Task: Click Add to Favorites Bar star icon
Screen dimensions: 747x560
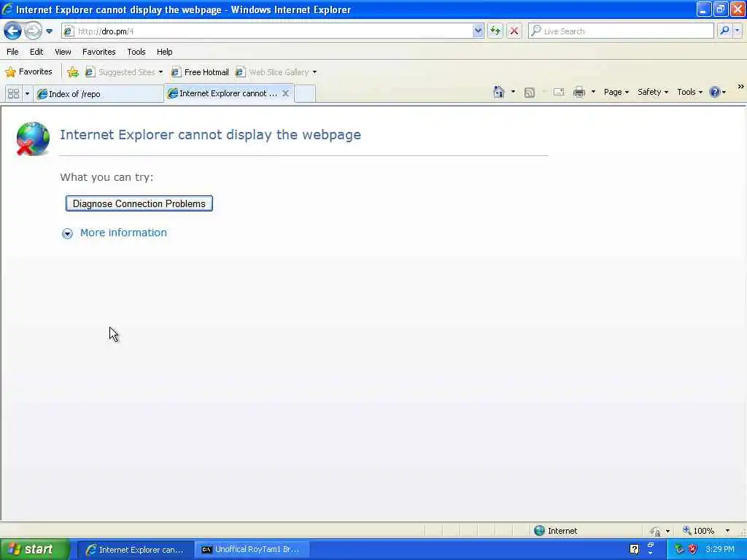Action: 73,72
